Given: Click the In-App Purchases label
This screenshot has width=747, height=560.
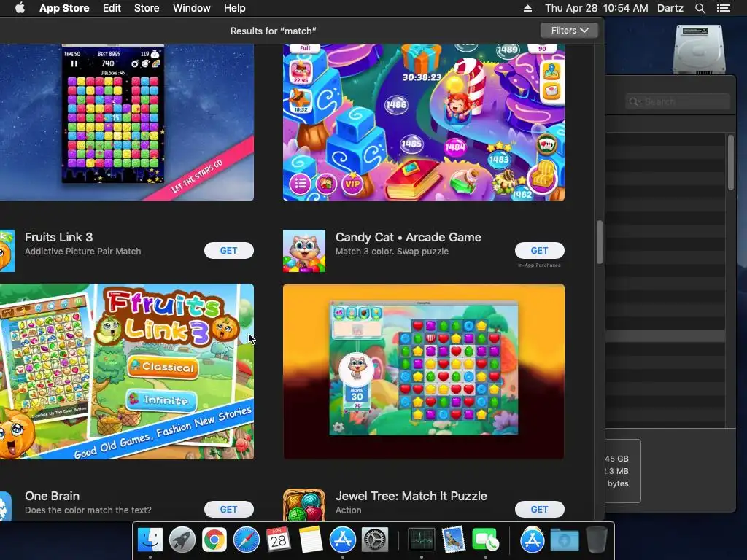Looking at the screenshot, I should pyautogui.click(x=539, y=265).
